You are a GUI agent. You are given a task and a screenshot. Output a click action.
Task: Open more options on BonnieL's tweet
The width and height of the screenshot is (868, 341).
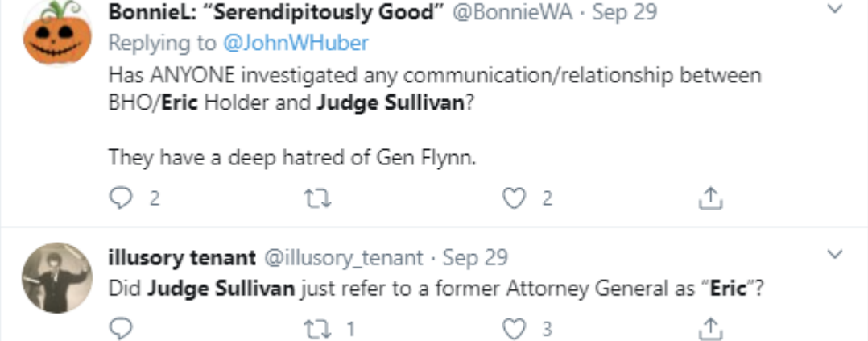835,10
